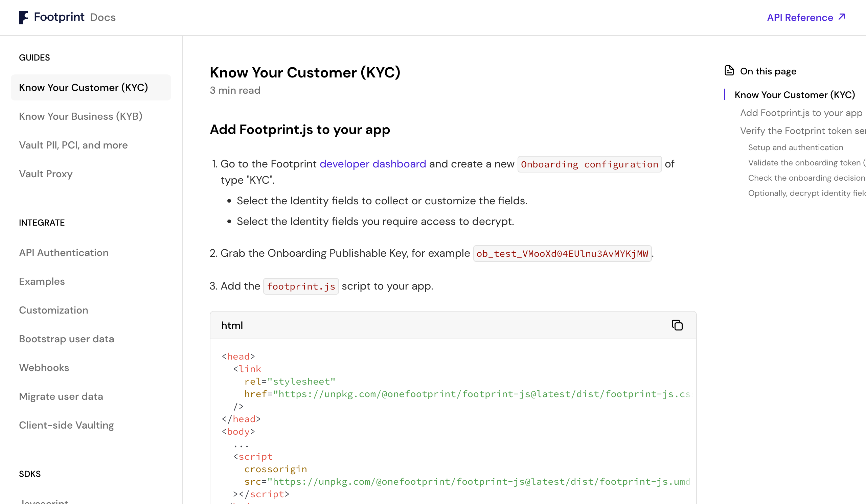866x504 pixels.
Task: Select Know Your Customer (KYC) in sidebar
Action: click(91, 88)
